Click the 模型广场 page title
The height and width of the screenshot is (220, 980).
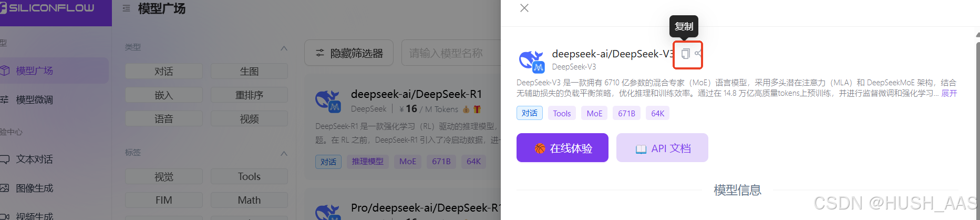pos(162,8)
